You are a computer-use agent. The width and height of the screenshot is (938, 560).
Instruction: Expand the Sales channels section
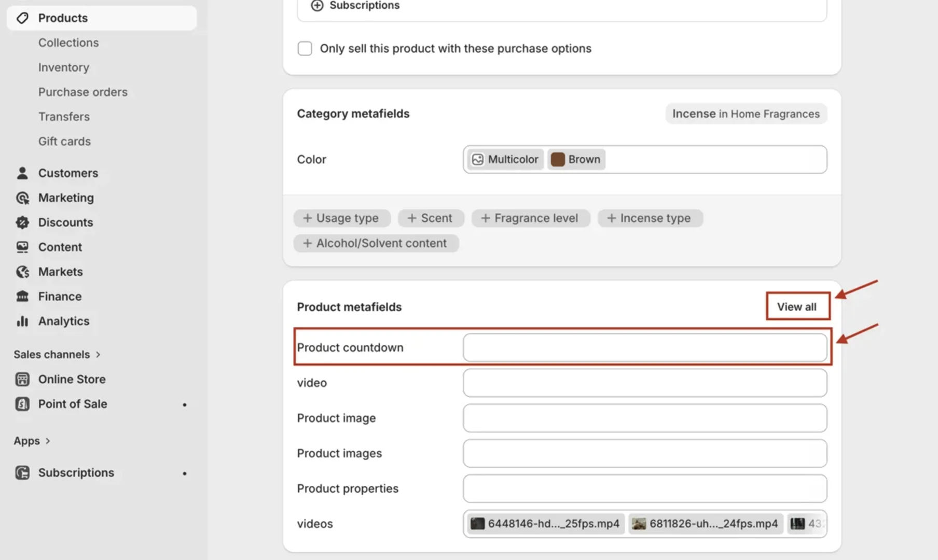click(x=57, y=355)
